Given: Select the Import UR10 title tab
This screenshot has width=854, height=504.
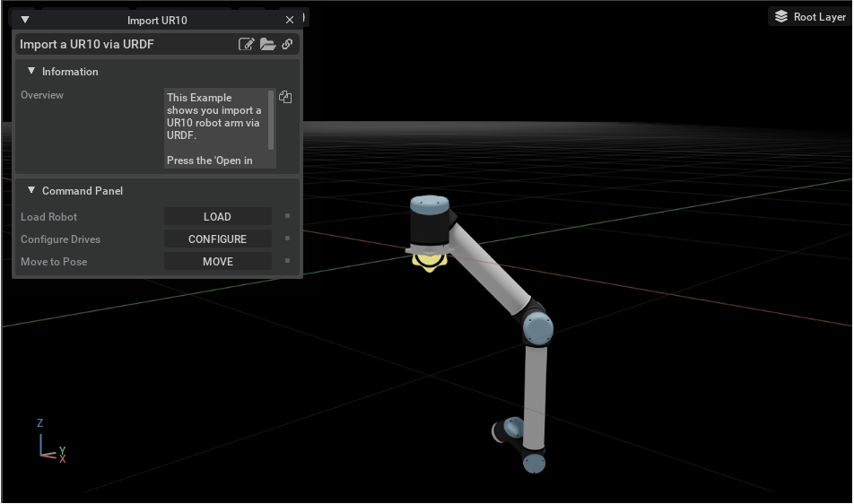Looking at the screenshot, I should [157, 20].
